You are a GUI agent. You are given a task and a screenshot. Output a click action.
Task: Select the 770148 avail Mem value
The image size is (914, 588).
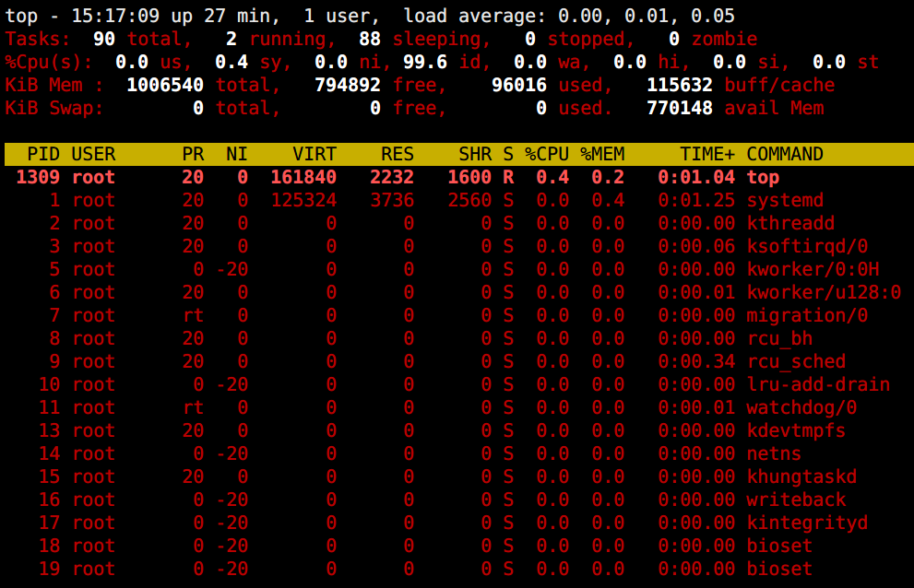pos(680,108)
